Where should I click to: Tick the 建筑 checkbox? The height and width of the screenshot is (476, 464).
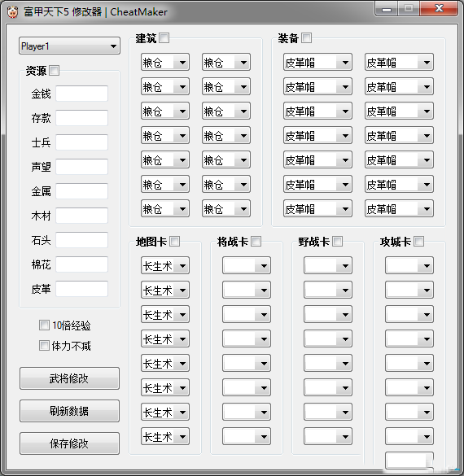[x=164, y=38]
